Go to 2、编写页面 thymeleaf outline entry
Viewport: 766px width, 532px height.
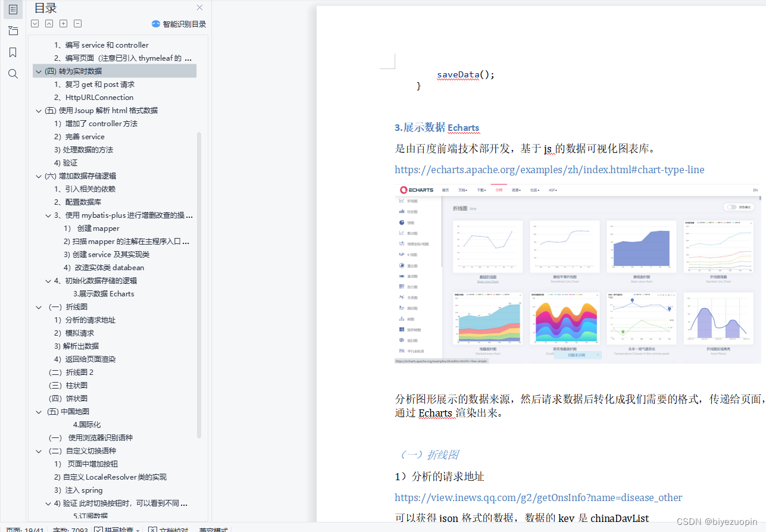point(123,58)
